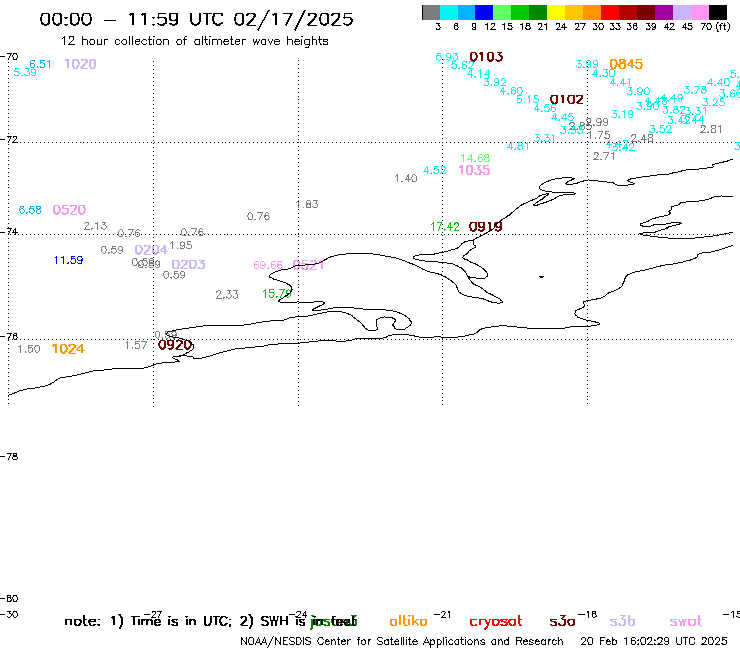740x650 pixels.
Task: Click the altika pass time '1024'
Action: [68, 349]
